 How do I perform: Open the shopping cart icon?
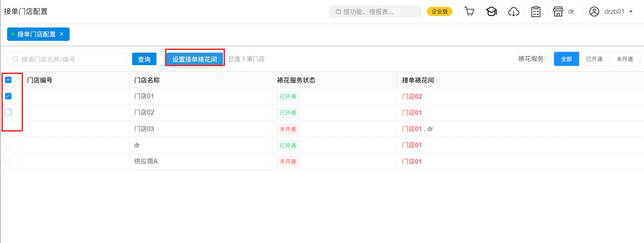[x=469, y=12]
